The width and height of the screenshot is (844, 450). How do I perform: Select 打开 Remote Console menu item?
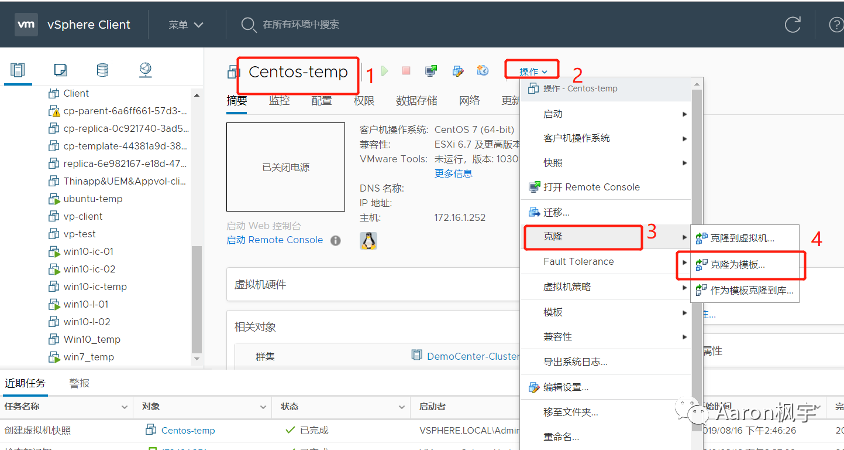pyautogui.click(x=606, y=187)
